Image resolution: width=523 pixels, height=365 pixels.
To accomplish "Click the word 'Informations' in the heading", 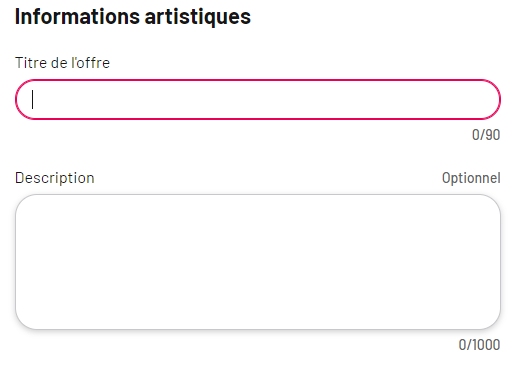I will tap(77, 16).
